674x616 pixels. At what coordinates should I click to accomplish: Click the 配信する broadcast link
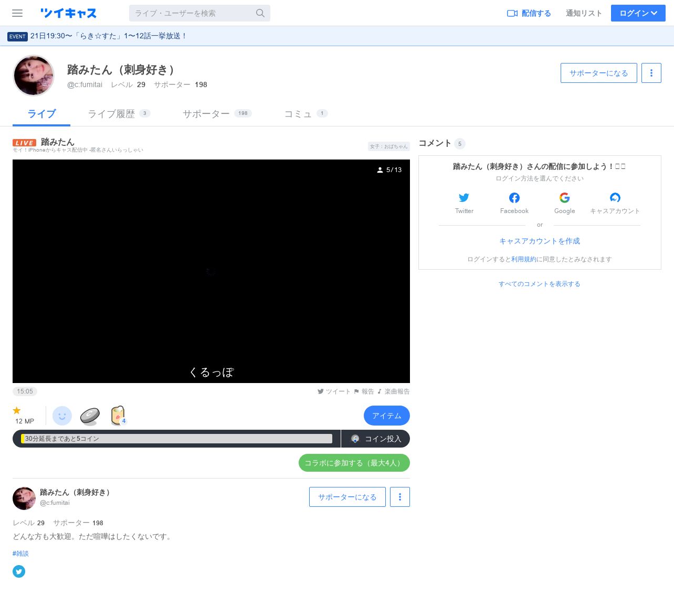(529, 13)
